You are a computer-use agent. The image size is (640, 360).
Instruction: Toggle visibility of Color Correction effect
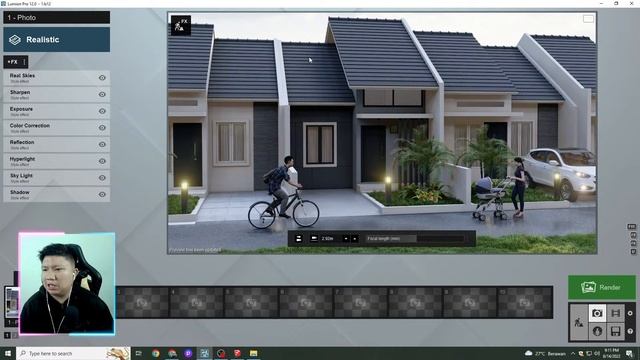tap(102, 128)
